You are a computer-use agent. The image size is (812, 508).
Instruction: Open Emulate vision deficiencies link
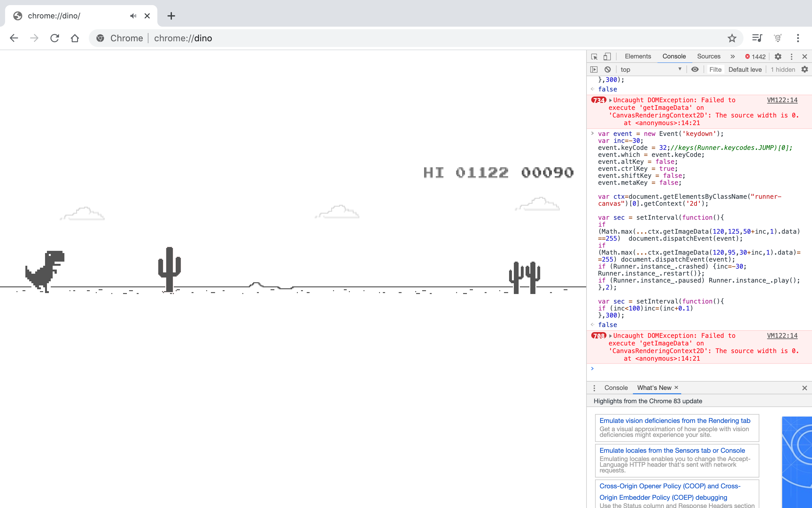coord(675,421)
